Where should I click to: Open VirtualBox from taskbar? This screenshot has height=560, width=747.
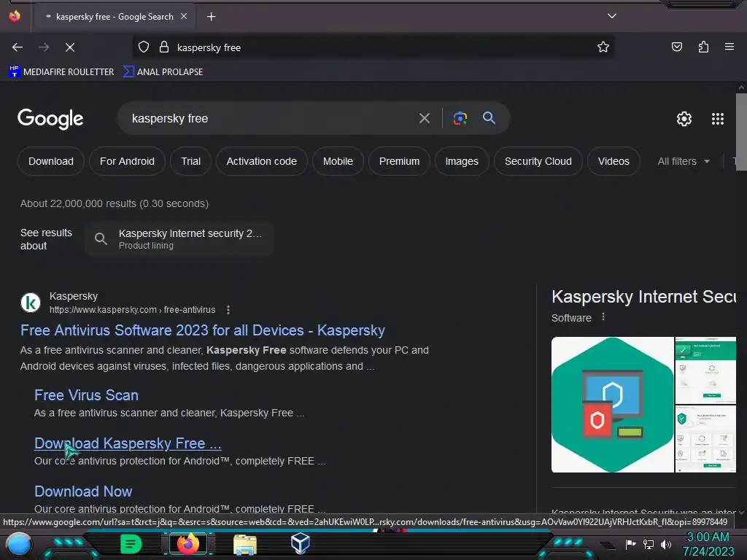(301, 543)
